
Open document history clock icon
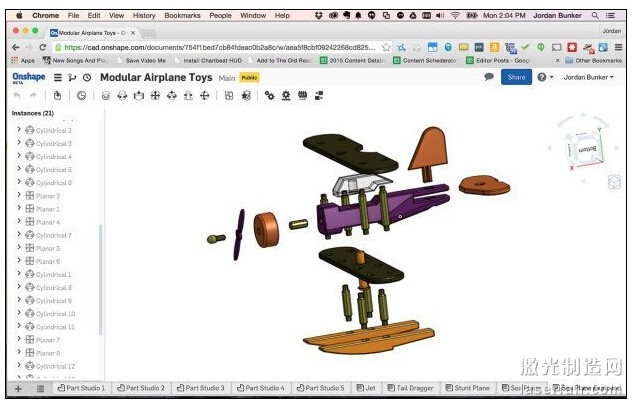tap(87, 77)
